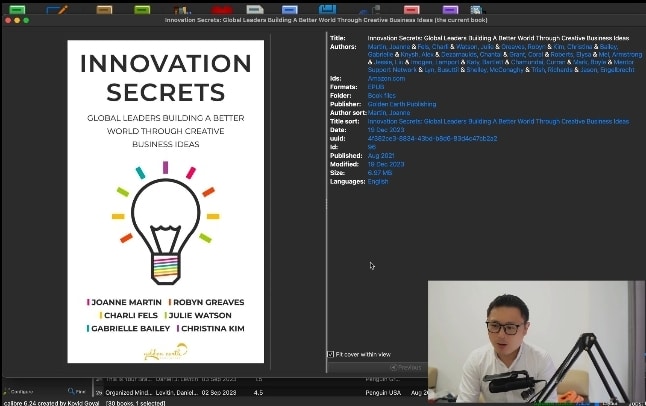Click the Configure icon at bottom left

pyautogui.click(x=19, y=392)
